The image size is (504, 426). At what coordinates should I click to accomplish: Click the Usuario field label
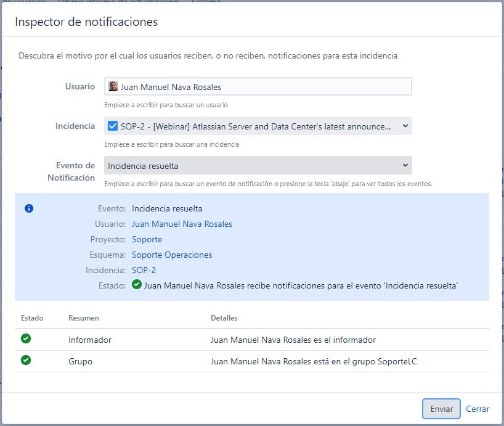79,86
